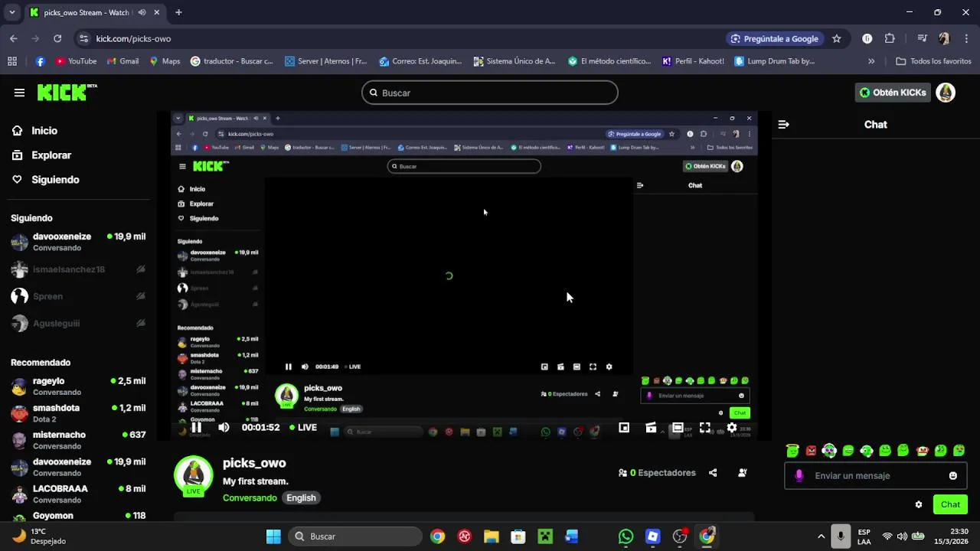Go back in browser history
This screenshot has width=980, height=551.
(x=14, y=38)
